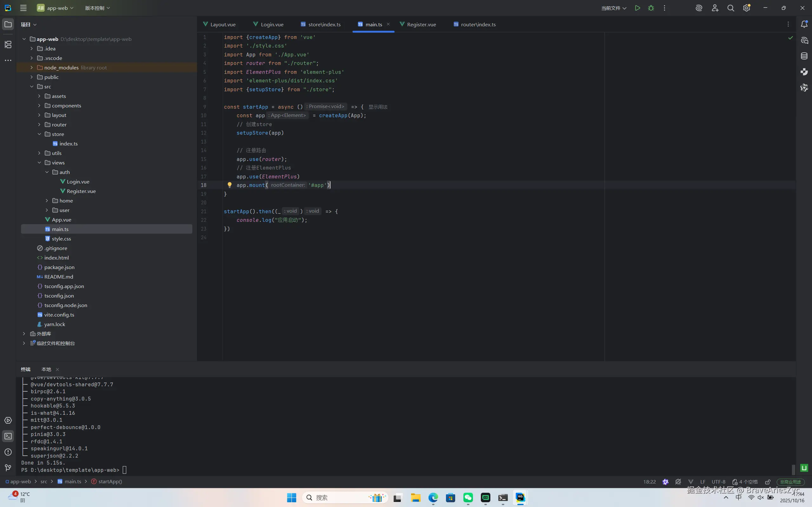Viewport: 812px width, 507px height.
Task: Click the 显示用法 usages hint
Action: (378, 107)
